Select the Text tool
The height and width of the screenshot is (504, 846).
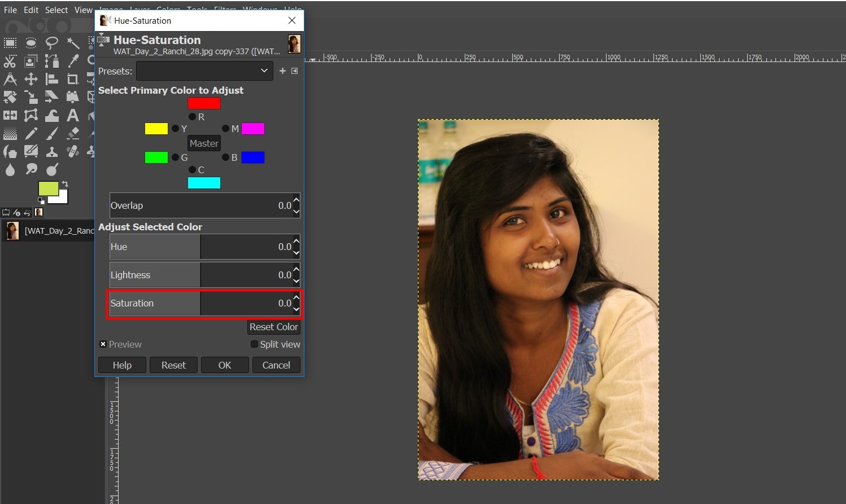(72, 116)
